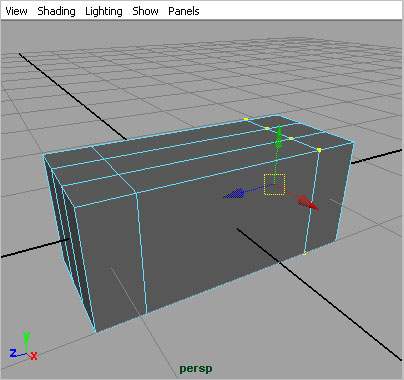Click the yellow center manipulator square
The width and height of the screenshot is (404, 380).
pos(275,184)
